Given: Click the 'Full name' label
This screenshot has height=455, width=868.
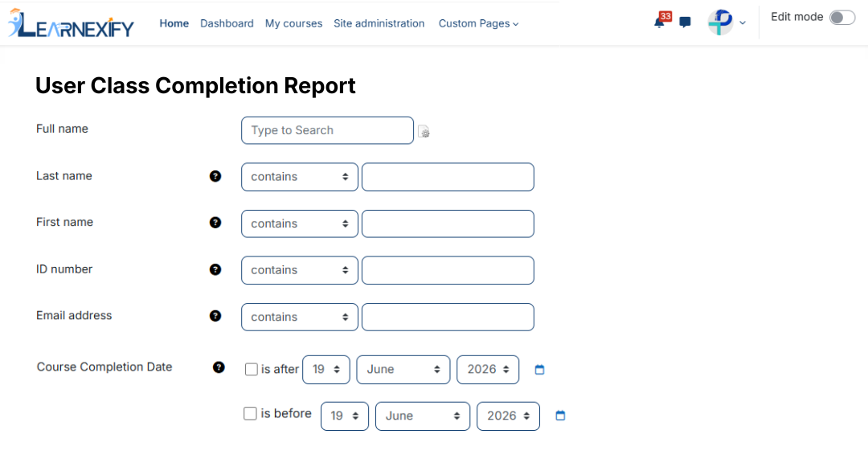Looking at the screenshot, I should 62,129.
